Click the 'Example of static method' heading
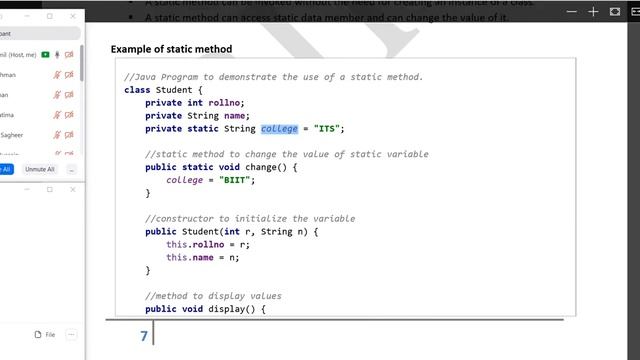 pyautogui.click(x=171, y=49)
